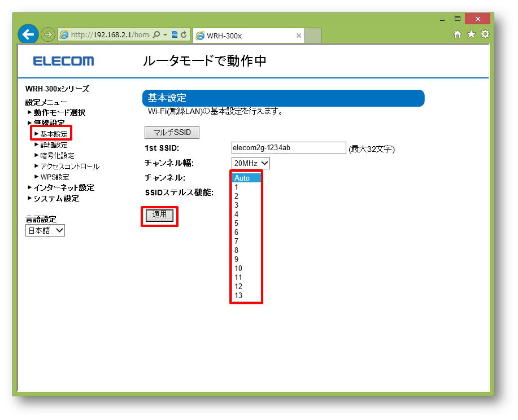Maximize the browser window
Image resolution: width=518 pixels, height=420 pixels.
point(457,19)
